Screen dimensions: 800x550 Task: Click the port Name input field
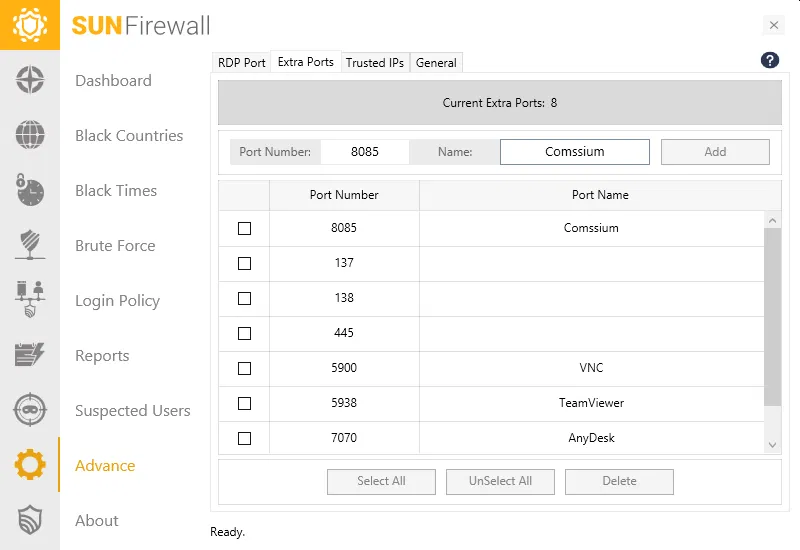[575, 152]
